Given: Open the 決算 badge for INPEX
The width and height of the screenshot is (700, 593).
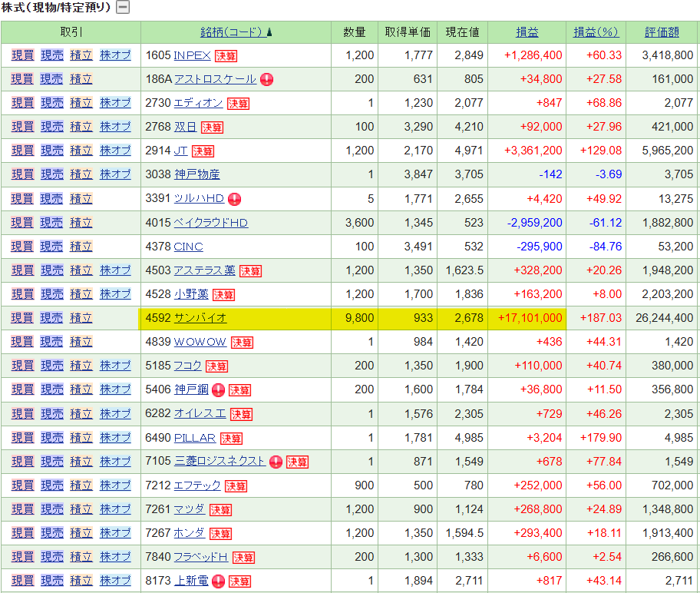Looking at the screenshot, I should [226, 56].
